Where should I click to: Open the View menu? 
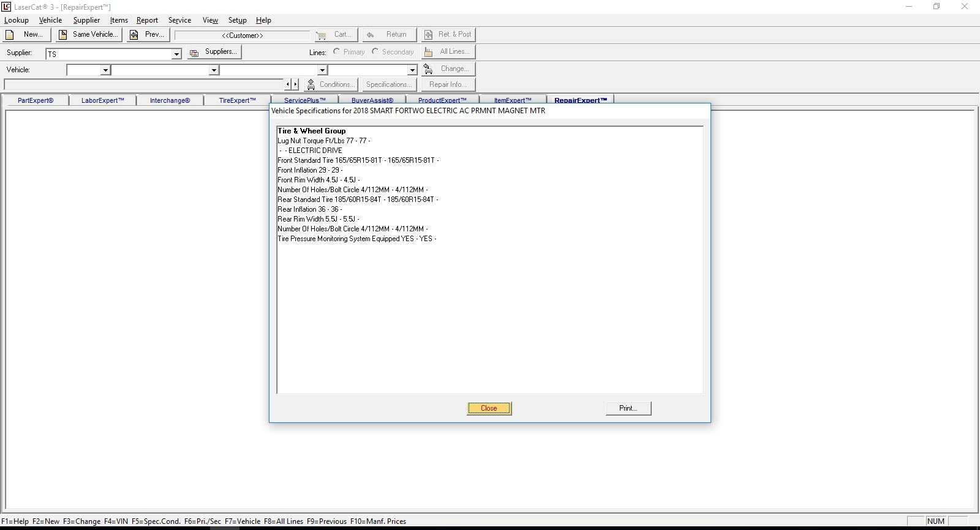pos(210,20)
